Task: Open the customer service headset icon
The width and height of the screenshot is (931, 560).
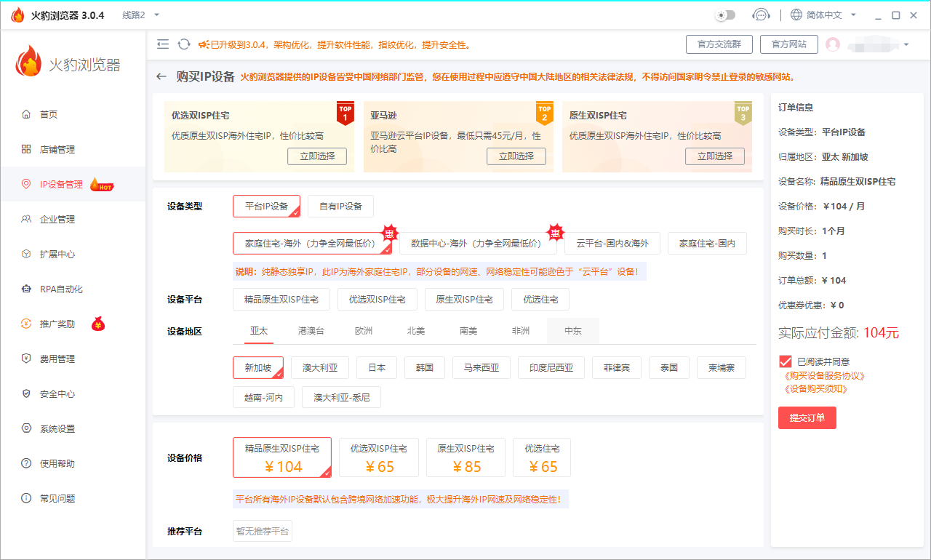Action: tap(761, 15)
